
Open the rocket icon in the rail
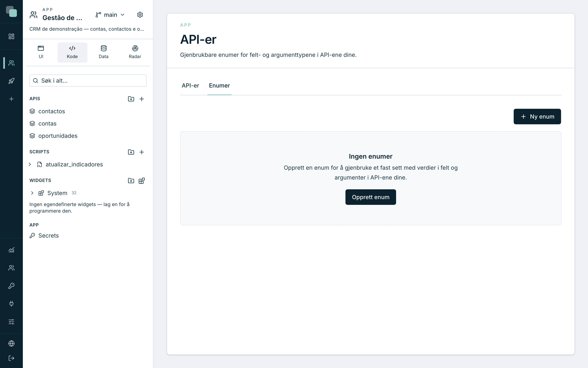(x=11, y=81)
